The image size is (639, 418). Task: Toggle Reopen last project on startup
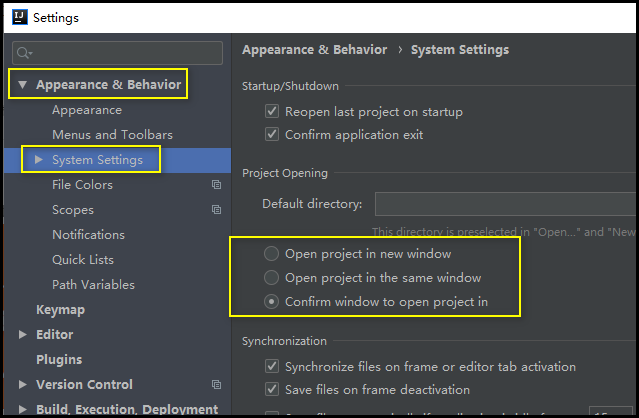coord(272,112)
